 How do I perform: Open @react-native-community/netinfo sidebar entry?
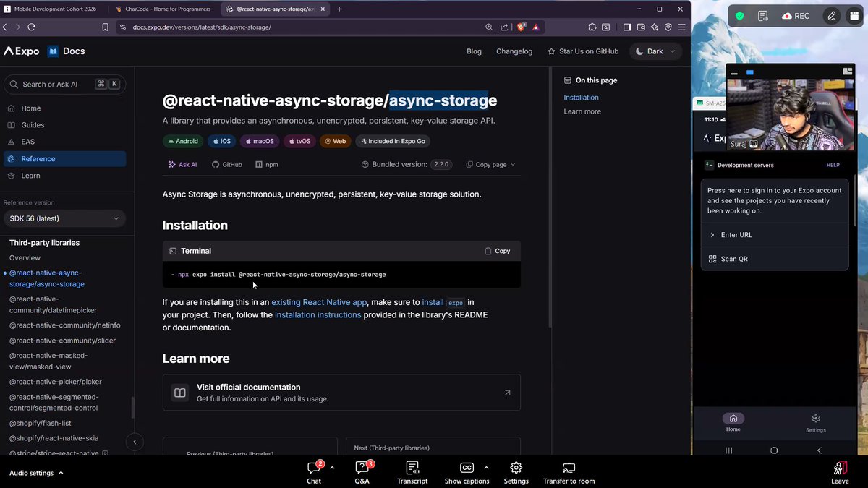(65, 325)
